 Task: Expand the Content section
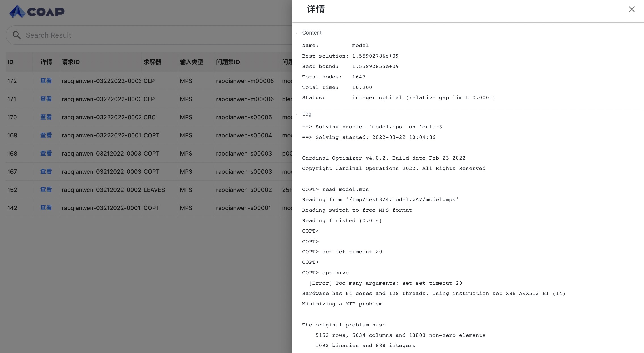tap(312, 32)
